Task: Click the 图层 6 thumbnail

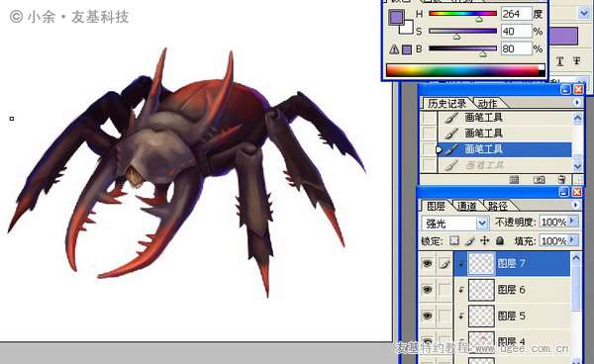Action: click(481, 290)
